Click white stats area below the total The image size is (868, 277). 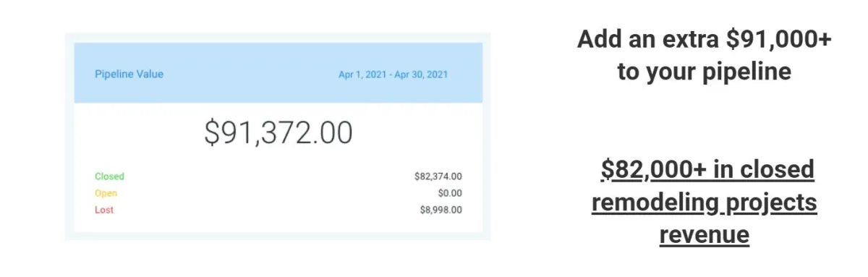[278, 193]
